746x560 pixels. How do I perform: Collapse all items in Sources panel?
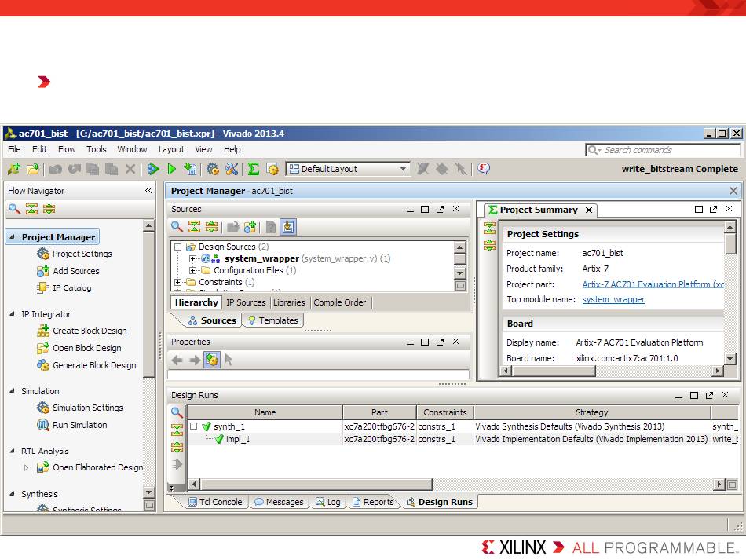[x=194, y=227]
